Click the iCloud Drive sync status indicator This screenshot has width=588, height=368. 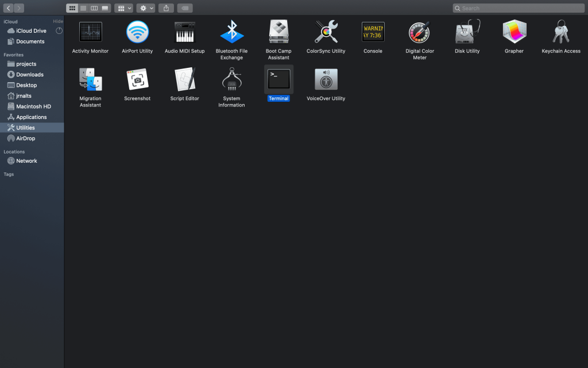(x=59, y=31)
